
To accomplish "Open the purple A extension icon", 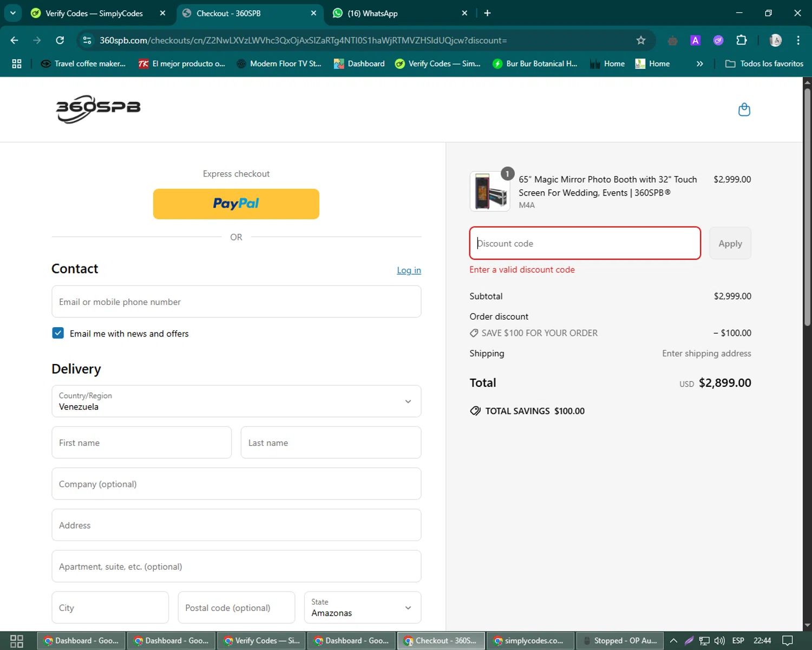I will 695,40.
